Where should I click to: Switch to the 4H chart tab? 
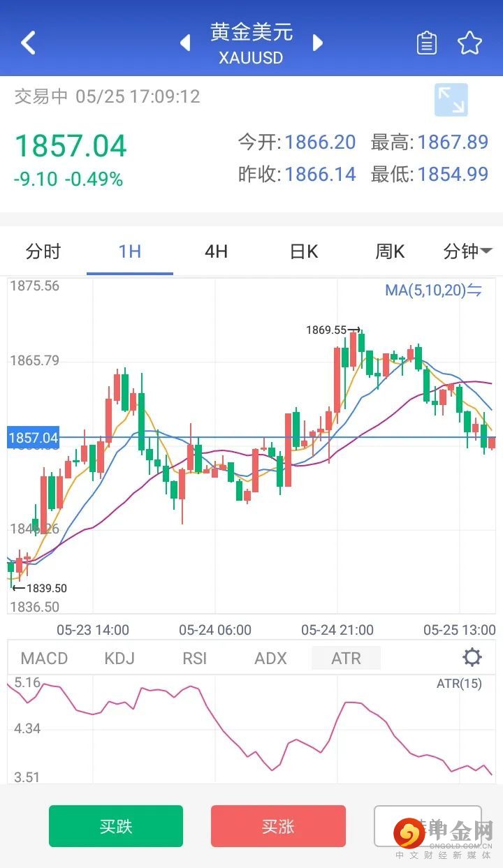[x=217, y=251]
